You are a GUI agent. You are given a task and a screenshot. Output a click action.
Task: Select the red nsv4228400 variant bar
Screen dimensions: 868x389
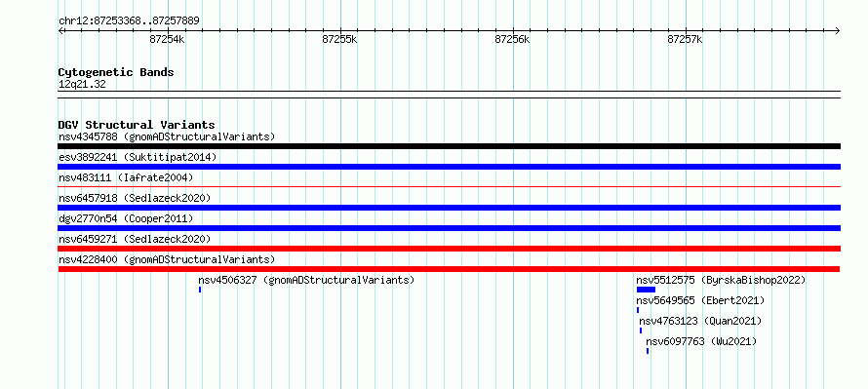[449, 269]
